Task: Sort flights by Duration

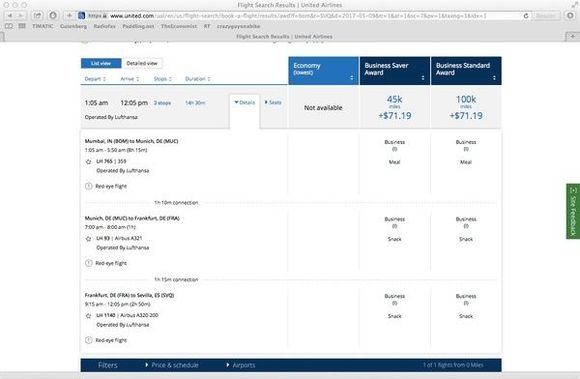Action: coord(198,79)
